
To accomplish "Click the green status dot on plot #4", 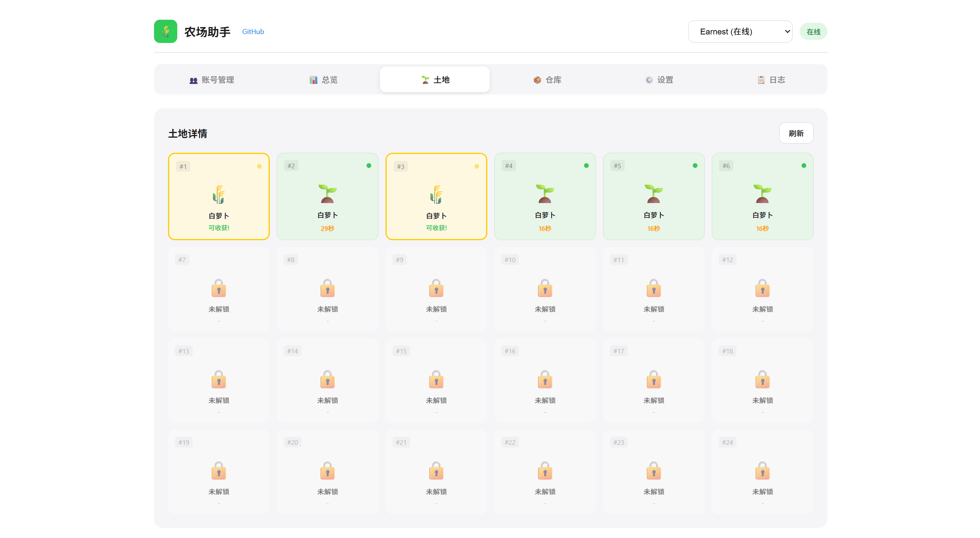I will (586, 166).
